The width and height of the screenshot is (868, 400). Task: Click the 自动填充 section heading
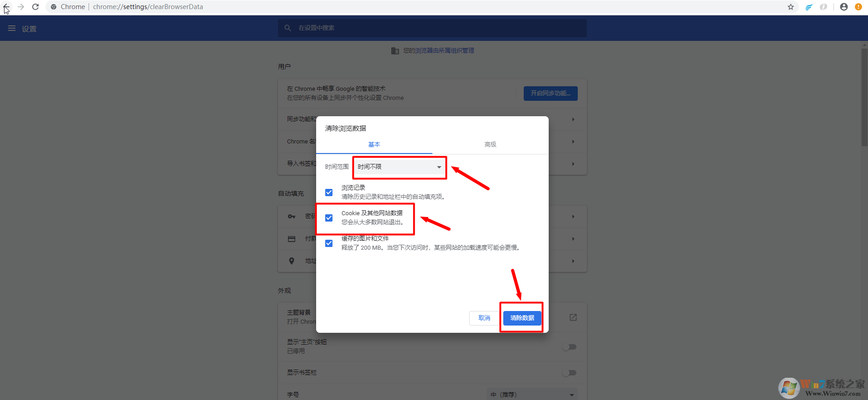(291, 193)
